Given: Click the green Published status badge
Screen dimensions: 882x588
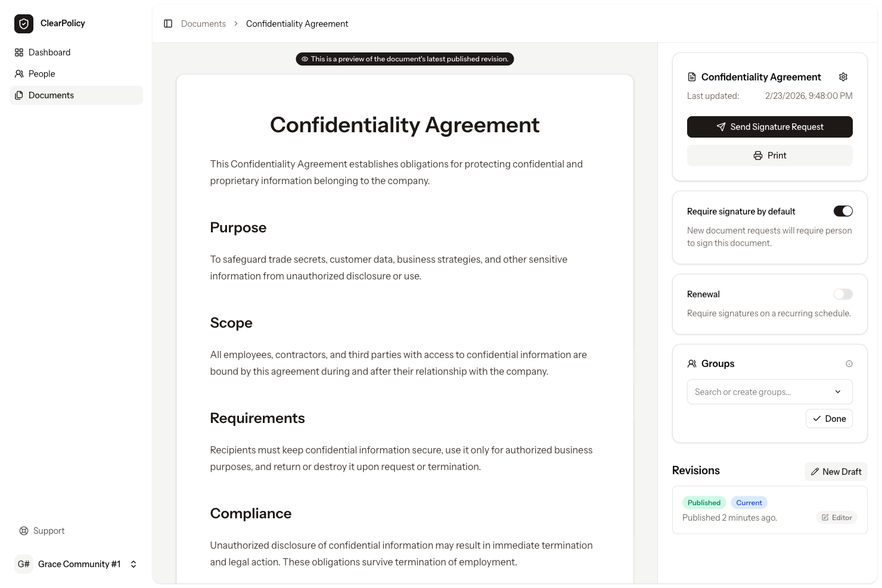Looking at the screenshot, I should tap(704, 502).
